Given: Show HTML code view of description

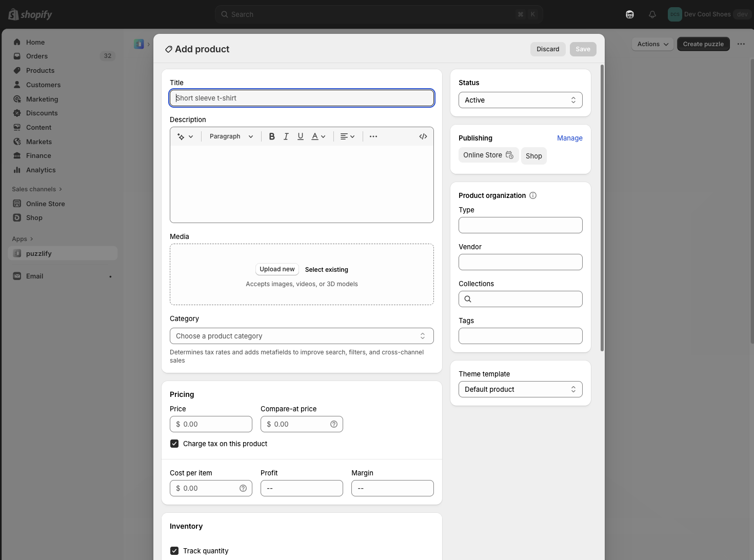Looking at the screenshot, I should point(423,136).
